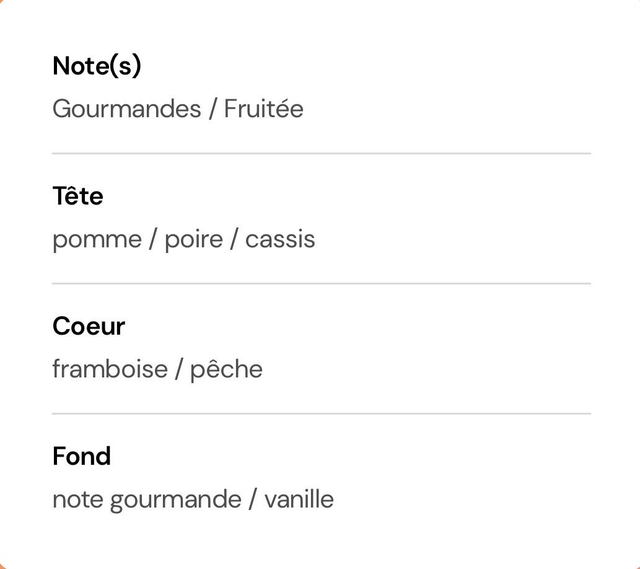Select the word Fruitée

click(x=264, y=109)
